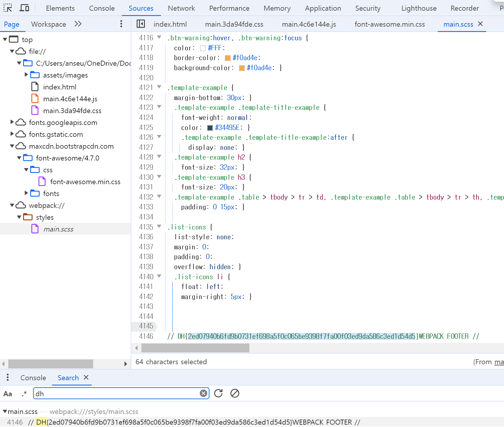Fold the .list-icons code block at line 4135
The width and height of the screenshot is (504, 427).
point(159,227)
